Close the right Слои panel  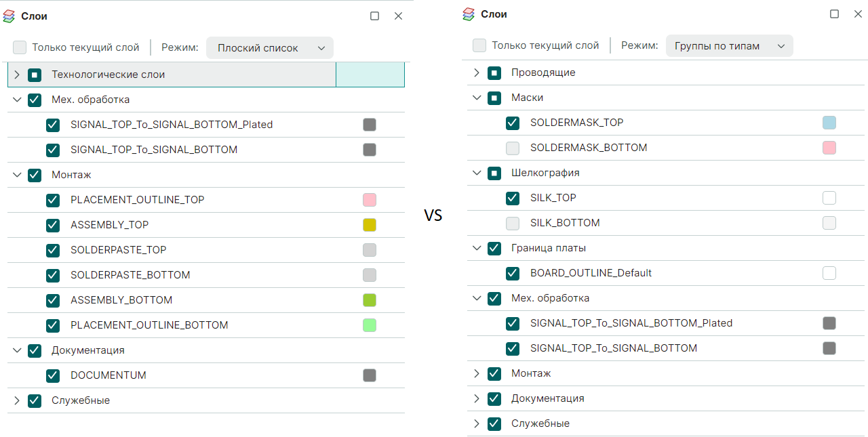click(859, 14)
